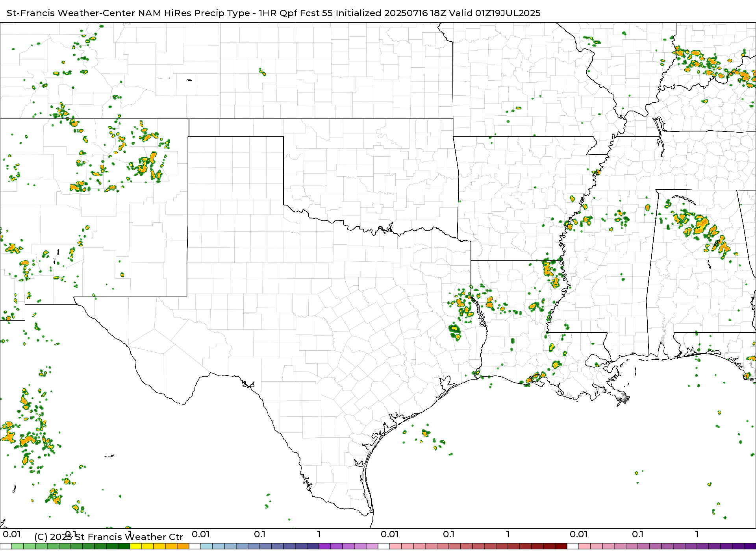Image resolution: width=756 pixels, height=551 pixels.
Task: Select the lightest blue legend swatch
Action: tap(207, 546)
